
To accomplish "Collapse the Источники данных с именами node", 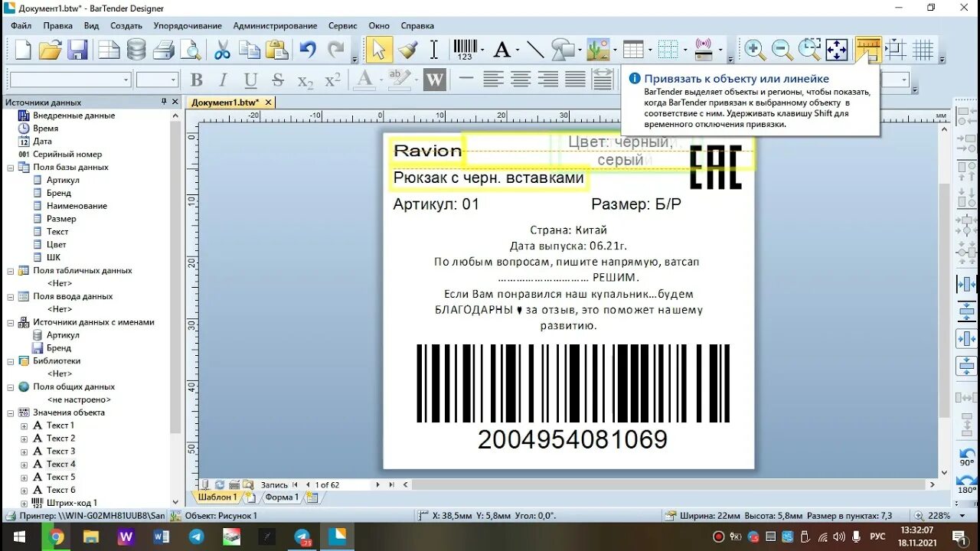I will click(11, 322).
